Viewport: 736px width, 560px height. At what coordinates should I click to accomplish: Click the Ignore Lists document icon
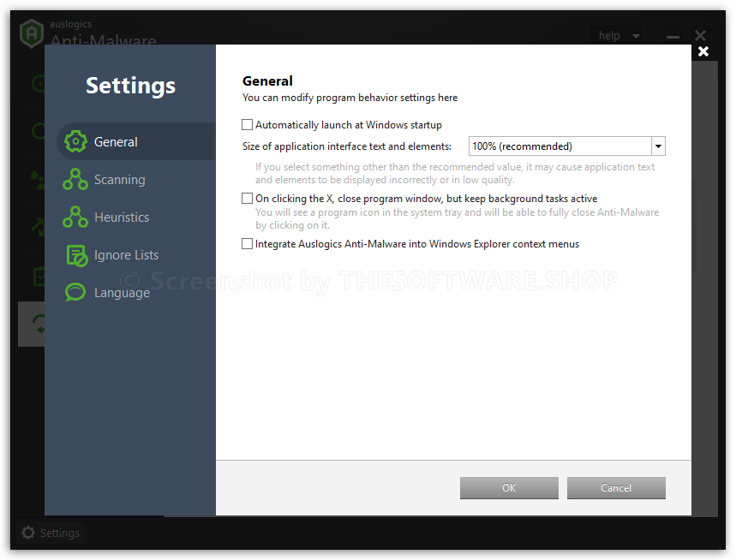tap(76, 255)
